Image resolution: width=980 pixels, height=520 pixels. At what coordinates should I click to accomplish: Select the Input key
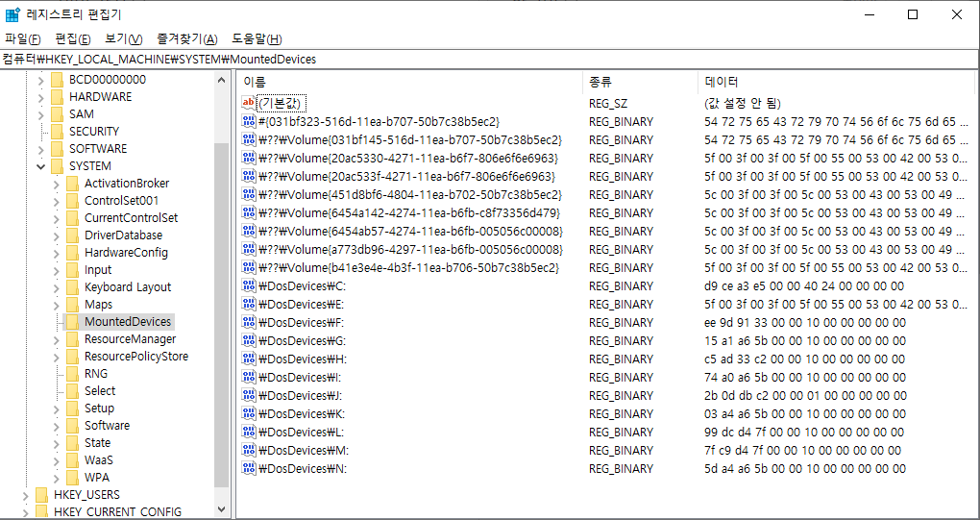pyautogui.click(x=98, y=270)
